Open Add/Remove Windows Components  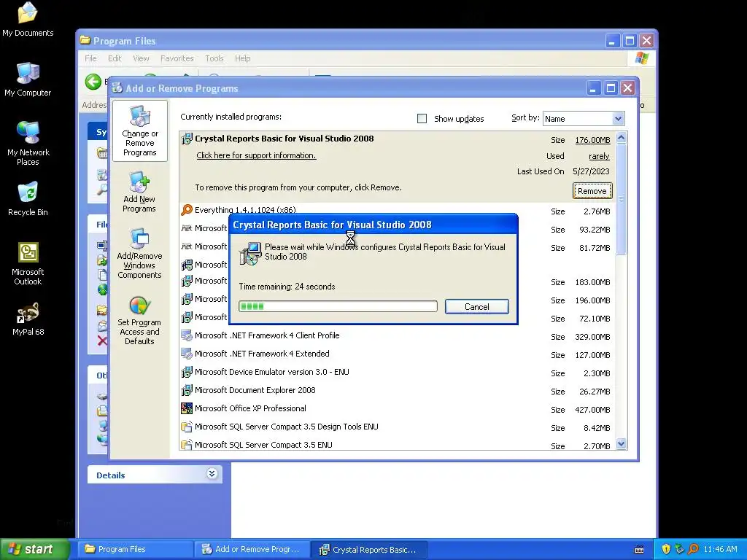click(x=139, y=254)
